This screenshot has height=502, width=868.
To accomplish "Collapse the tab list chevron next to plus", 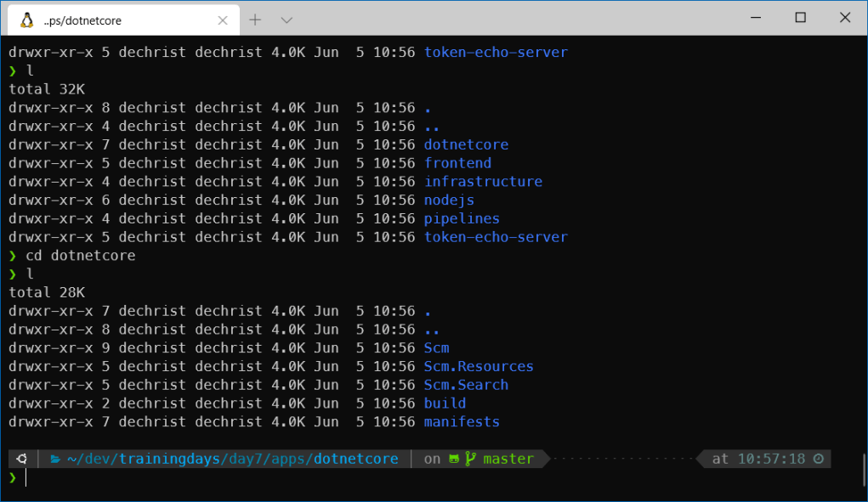I will coord(286,19).
